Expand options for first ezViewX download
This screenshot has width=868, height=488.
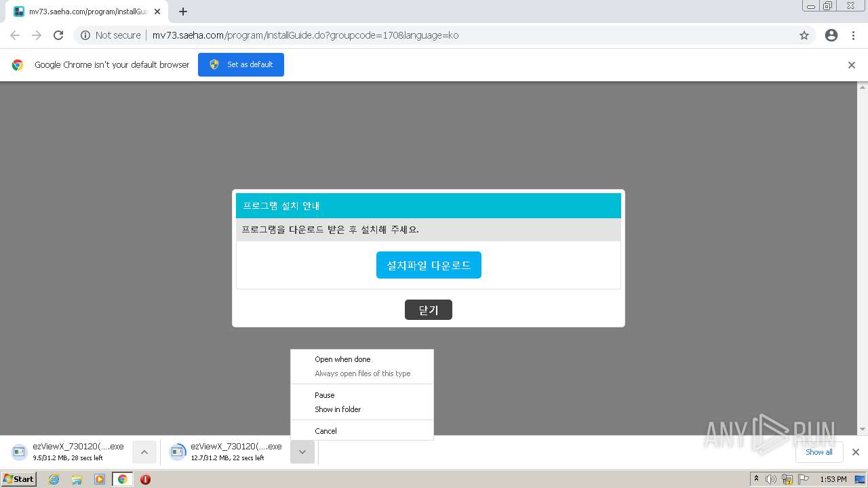click(x=144, y=452)
